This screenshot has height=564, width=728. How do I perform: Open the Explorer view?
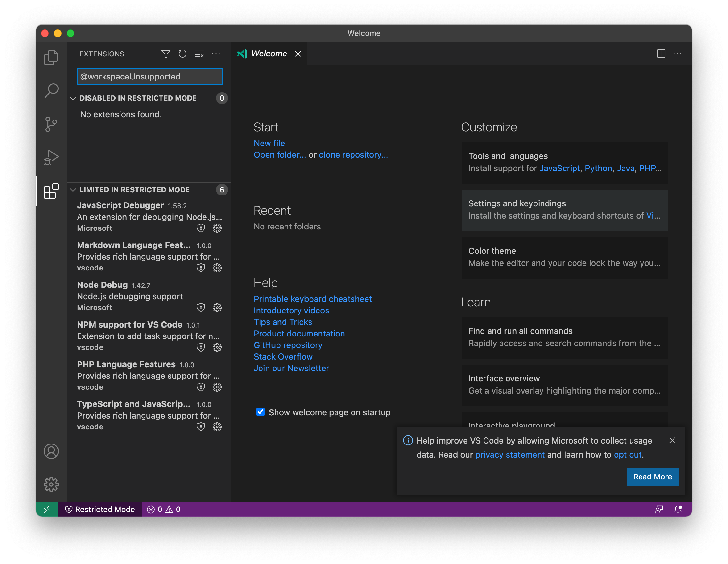point(51,57)
